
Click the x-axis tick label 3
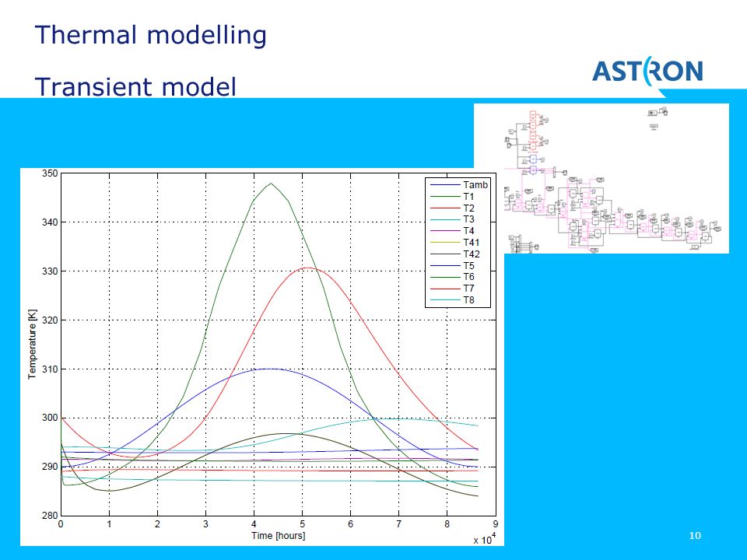pos(205,524)
